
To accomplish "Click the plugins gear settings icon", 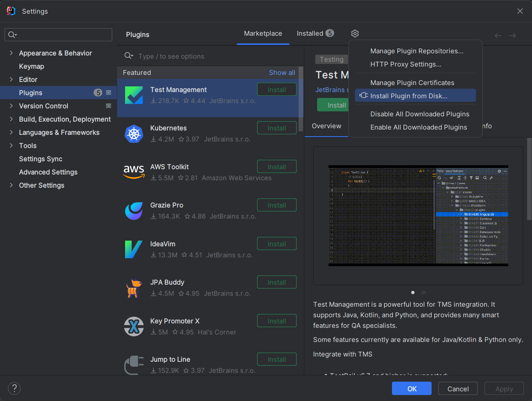I will 355,33.
